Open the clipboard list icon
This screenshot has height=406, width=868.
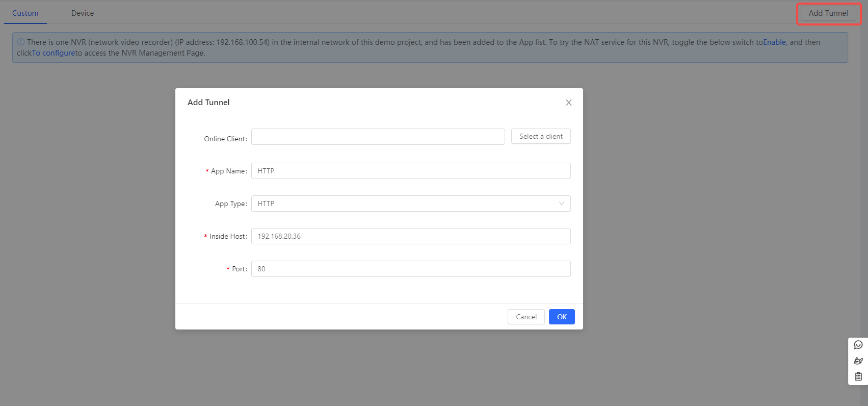(x=858, y=376)
